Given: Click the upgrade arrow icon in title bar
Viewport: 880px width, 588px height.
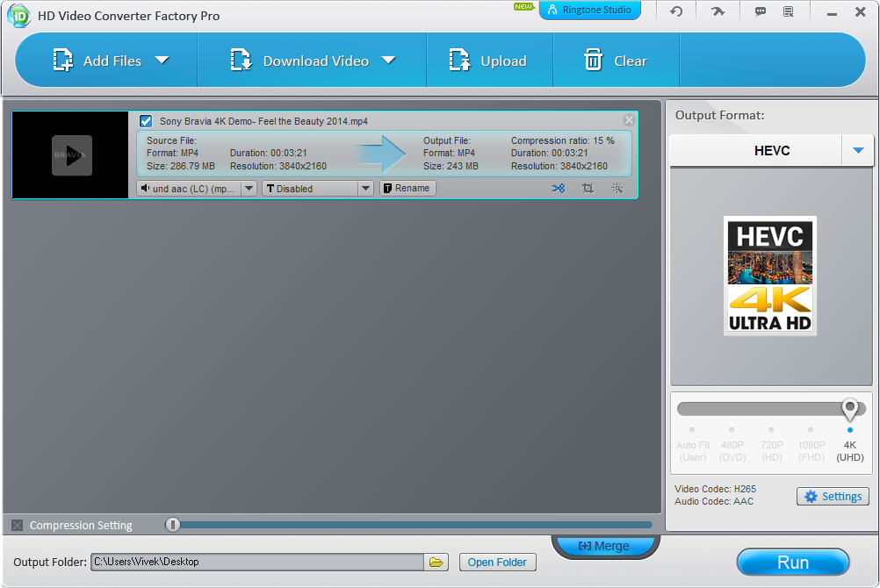Looking at the screenshot, I should 718,11.
